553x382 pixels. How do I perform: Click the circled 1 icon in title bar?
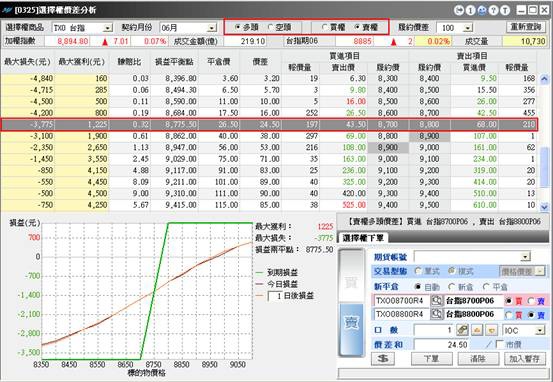[x=470, y=10]
